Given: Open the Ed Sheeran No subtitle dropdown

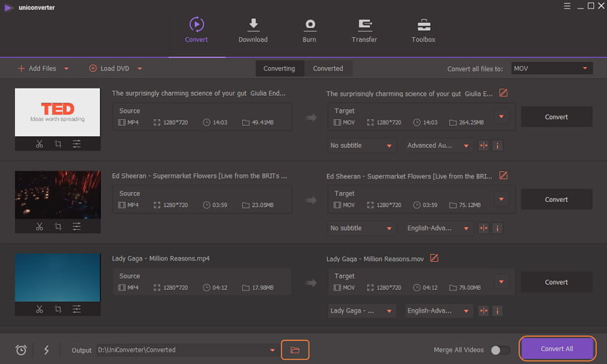Looking at the screenshot, I should coord(361,228).
